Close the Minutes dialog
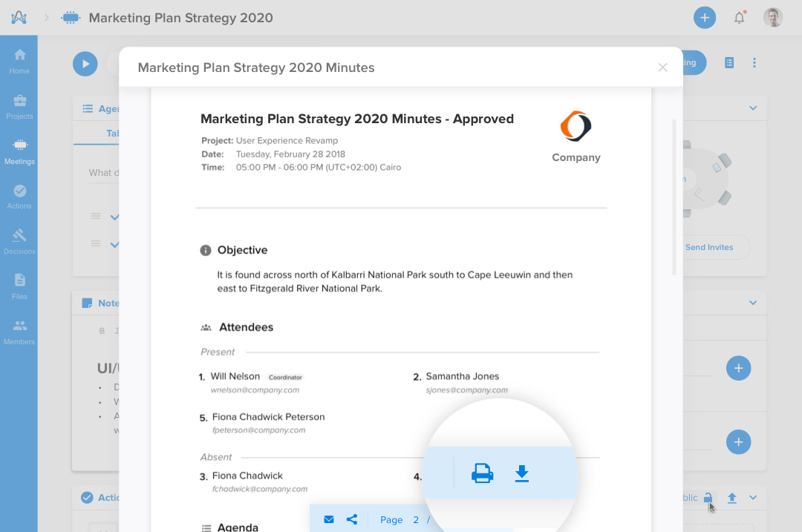The image size is (802, 532). 663,68
